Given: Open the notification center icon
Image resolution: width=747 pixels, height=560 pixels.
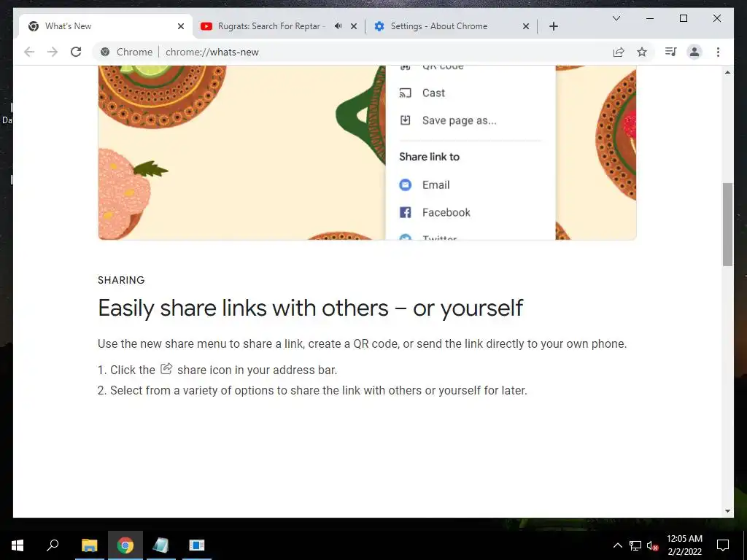Looking at the screenshot, I should point(723,545).
